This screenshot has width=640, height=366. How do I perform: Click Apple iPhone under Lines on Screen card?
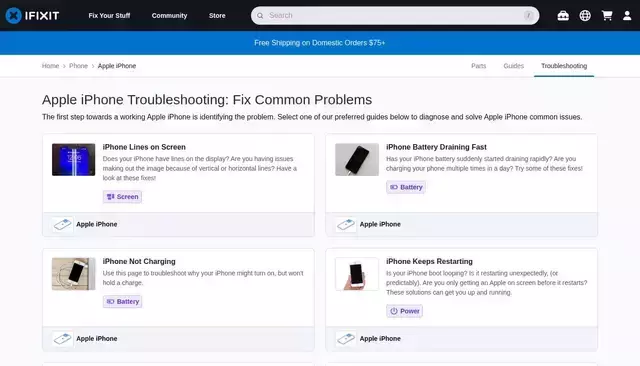pyautogui.click(x=97, y=224)
